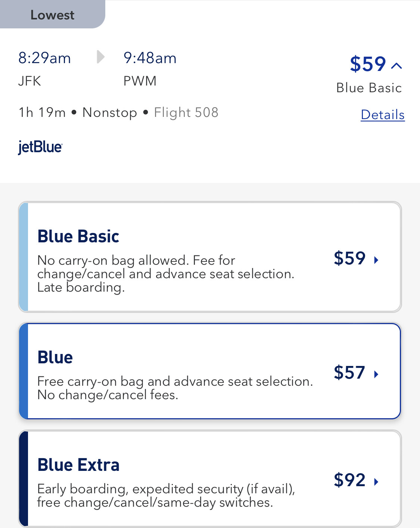Click the large $59 price in flight header
420x528 pixels.
tap(368, 64)
